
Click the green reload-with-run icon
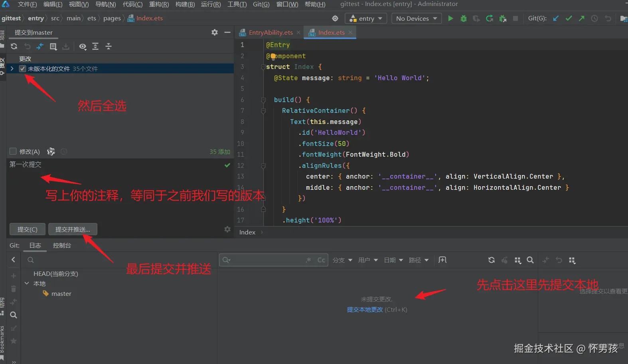(490, 18)
